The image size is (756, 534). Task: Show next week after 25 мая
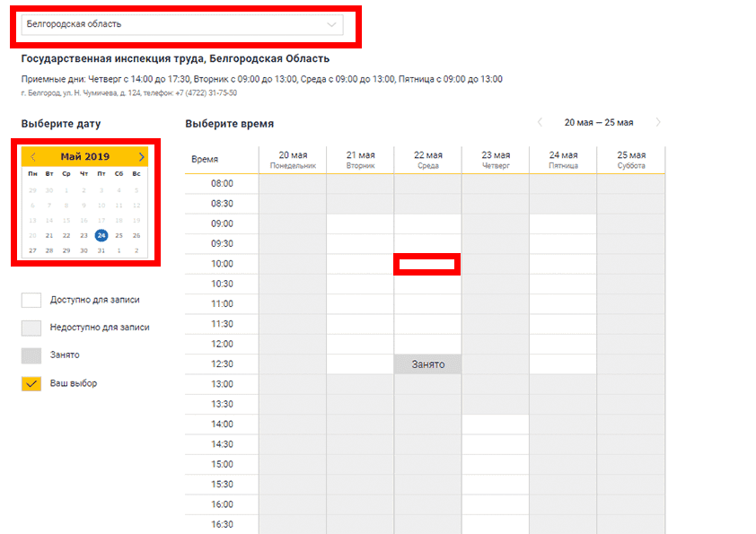coord(658,123)
